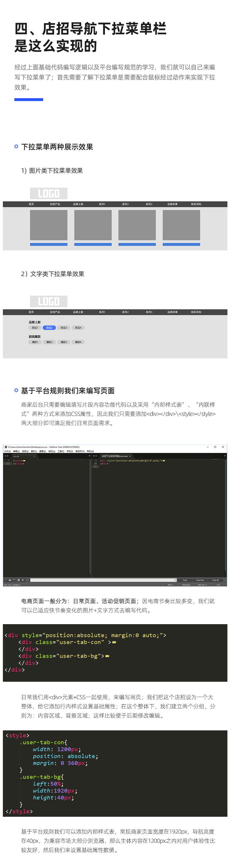Open the 工具(T) menu in Sublime Text
This screenshot has width=230, height=868.
click(x=61, y=451)
